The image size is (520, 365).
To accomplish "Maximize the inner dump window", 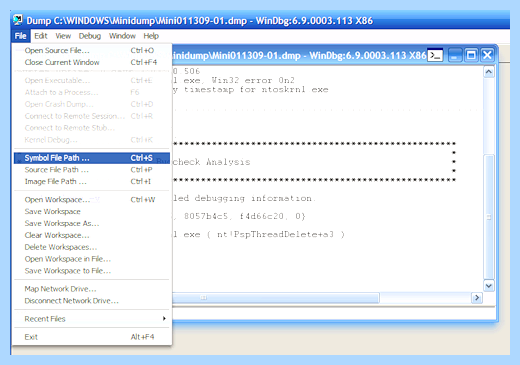I will click(x=471, y=55).
